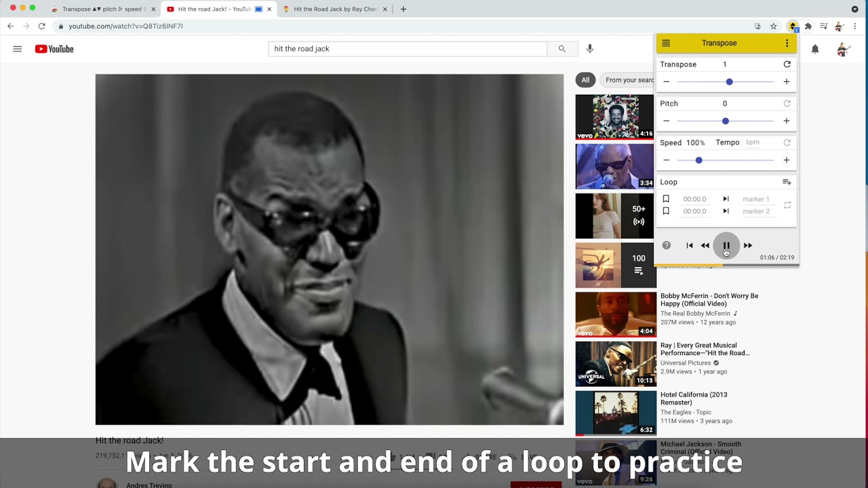Viewport: 868px width, 488px height.
Task: Bookmark this page with the star
Action: 774,26
